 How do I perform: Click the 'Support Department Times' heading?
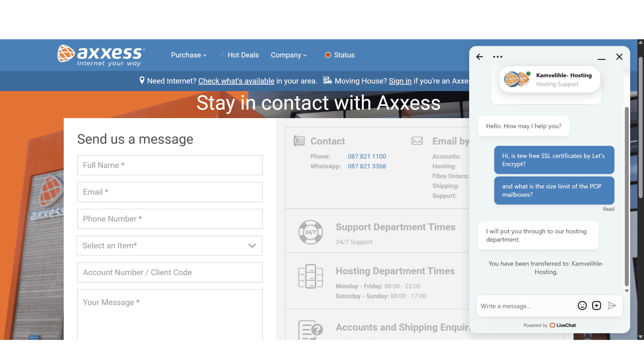(x=395, y=227)
